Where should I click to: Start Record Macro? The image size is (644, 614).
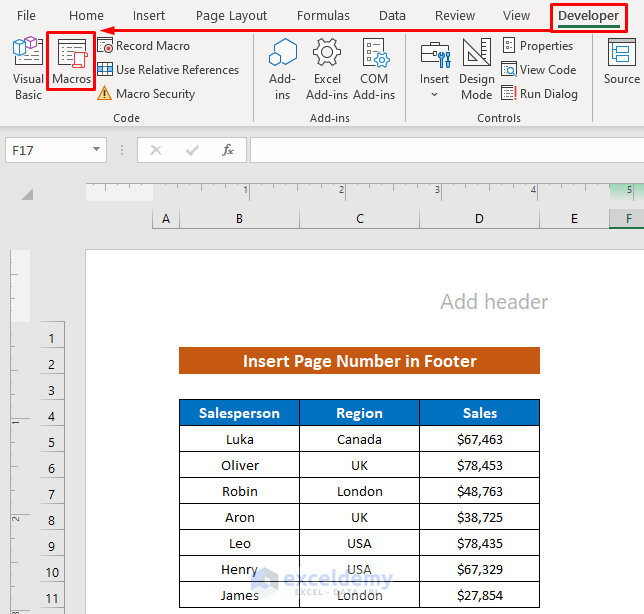pos(143,46)
